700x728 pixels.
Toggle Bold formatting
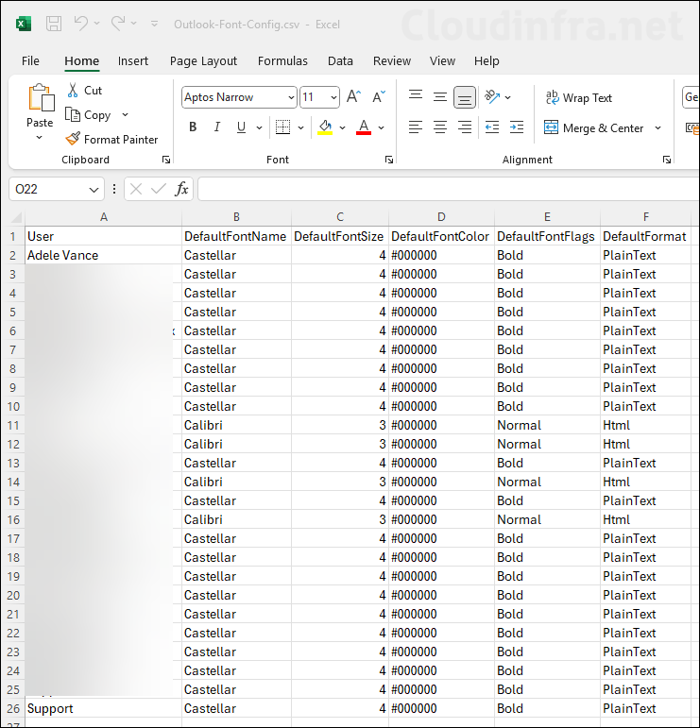[193, 127]
